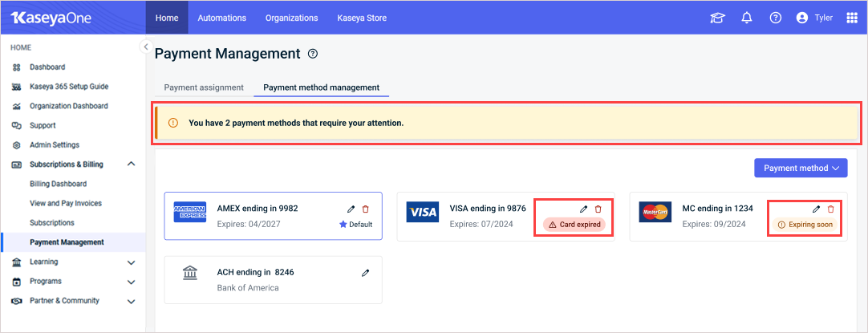Open the notifications bell icon
868x333 pixels.
pos(747,18)
